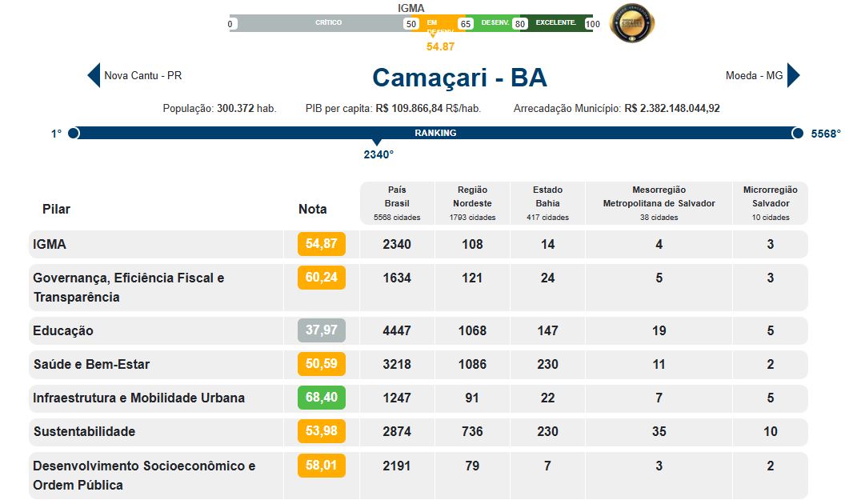Select the Mesorregião Metropolitana de Salvador header
The width and height of the screenshot is (845, 504).
click(659, 203)
